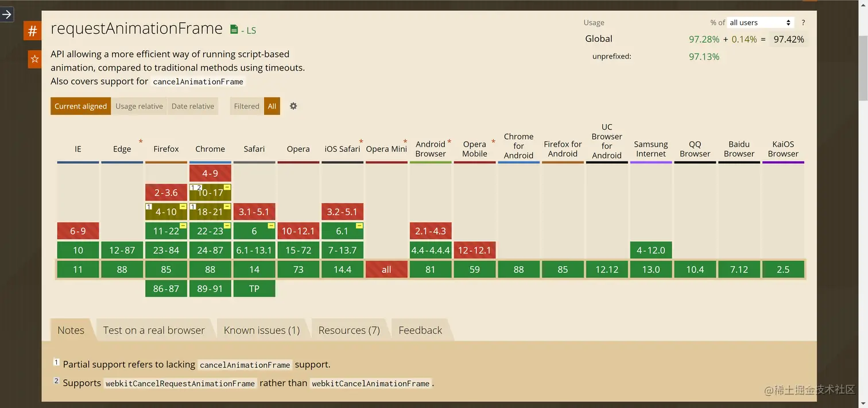Open Test on a real browser tab
The image size is (868, 408).
click(154, 330)
